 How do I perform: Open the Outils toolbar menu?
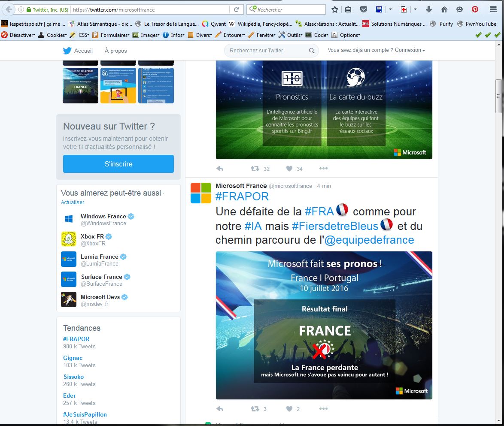(x=290, y=35)
